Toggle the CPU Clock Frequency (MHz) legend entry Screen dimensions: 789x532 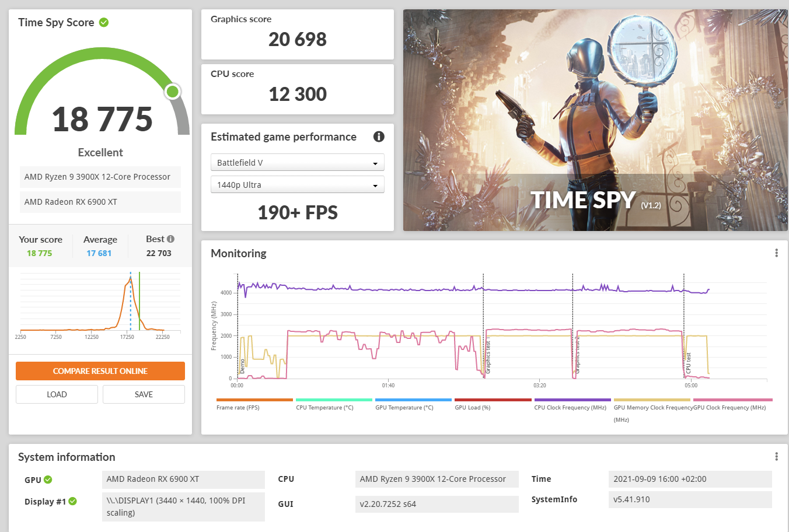572,404
